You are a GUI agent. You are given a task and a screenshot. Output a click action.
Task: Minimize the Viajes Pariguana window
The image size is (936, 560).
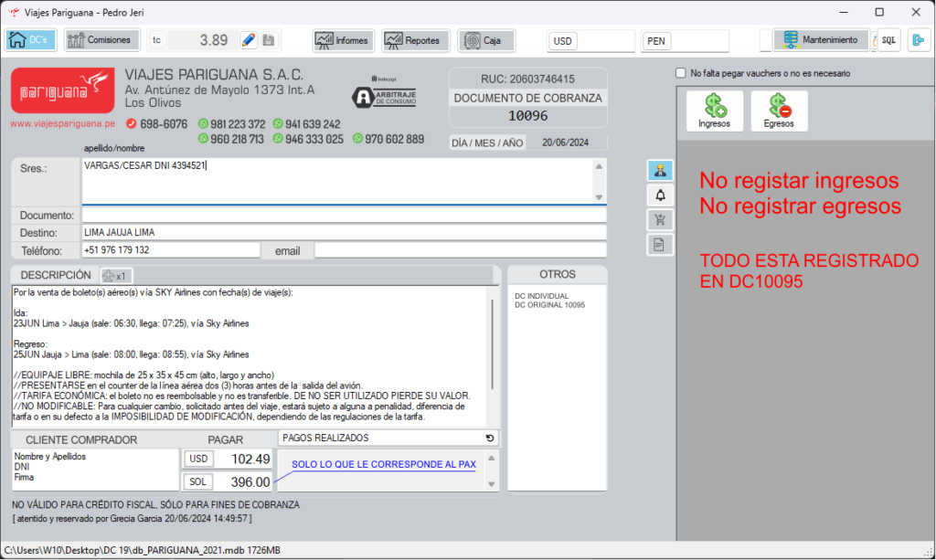[844, 12]
